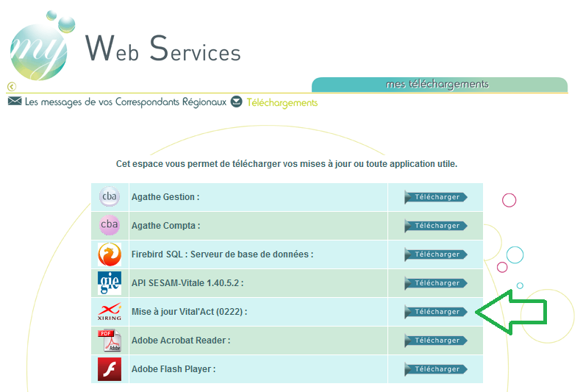
Task: Click Télécharger for API SESAM-Vitale 1.40.5.2
Action: pos(436,283)
